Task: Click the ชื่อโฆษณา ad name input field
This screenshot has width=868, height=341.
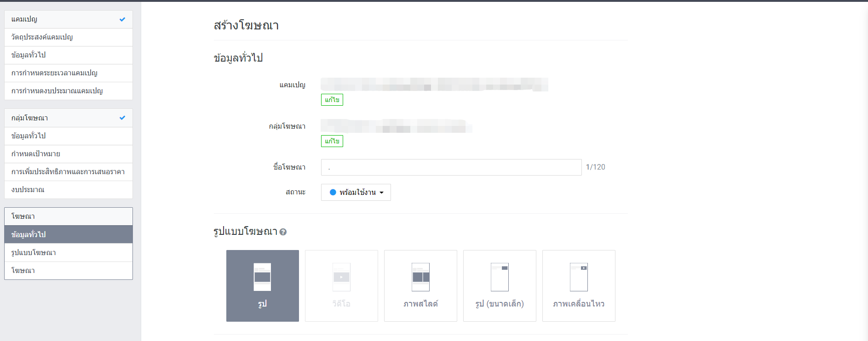Action: pyautogui.click(x=451, y=167)
